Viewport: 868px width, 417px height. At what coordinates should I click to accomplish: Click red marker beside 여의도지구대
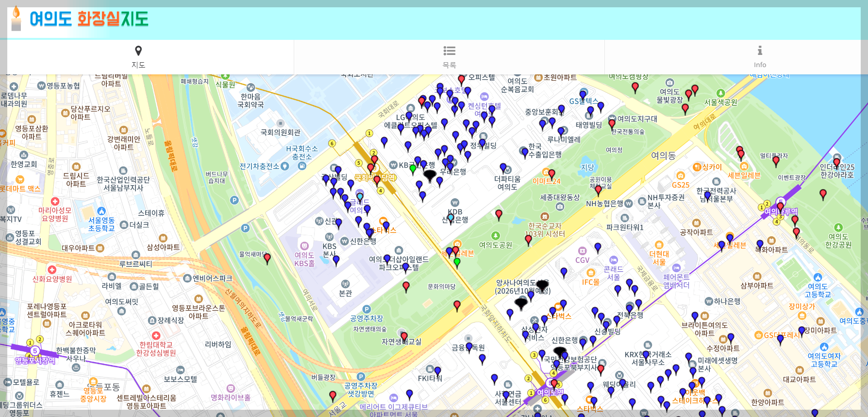pos(612,124)
